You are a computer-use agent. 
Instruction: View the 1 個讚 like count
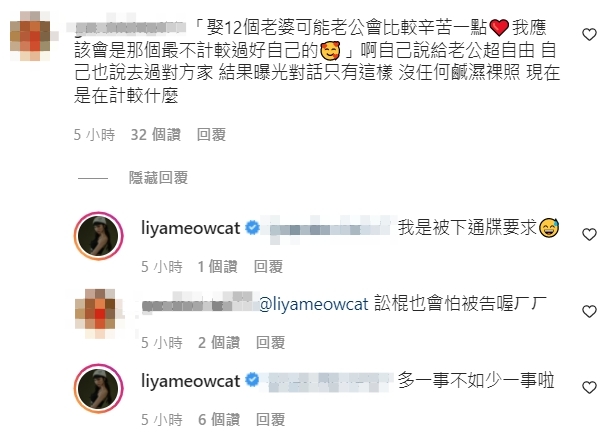tap(218, 267)
